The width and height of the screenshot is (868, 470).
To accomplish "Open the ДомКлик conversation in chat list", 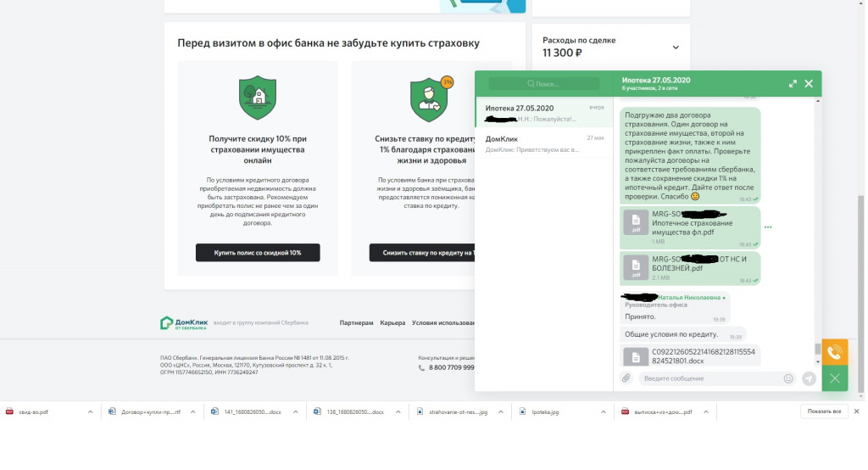I will pos(544,143).
